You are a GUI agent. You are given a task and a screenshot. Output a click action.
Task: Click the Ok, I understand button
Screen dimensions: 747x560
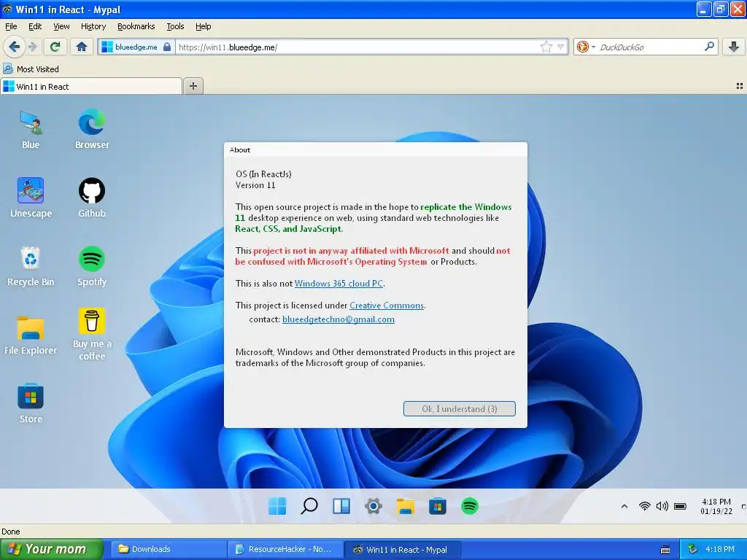460,408
